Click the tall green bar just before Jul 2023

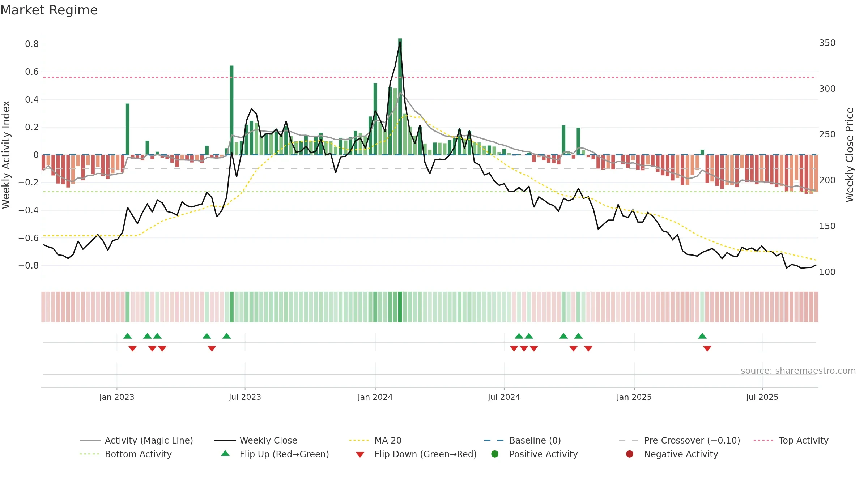pyautogui.click(x=231, y=110)
